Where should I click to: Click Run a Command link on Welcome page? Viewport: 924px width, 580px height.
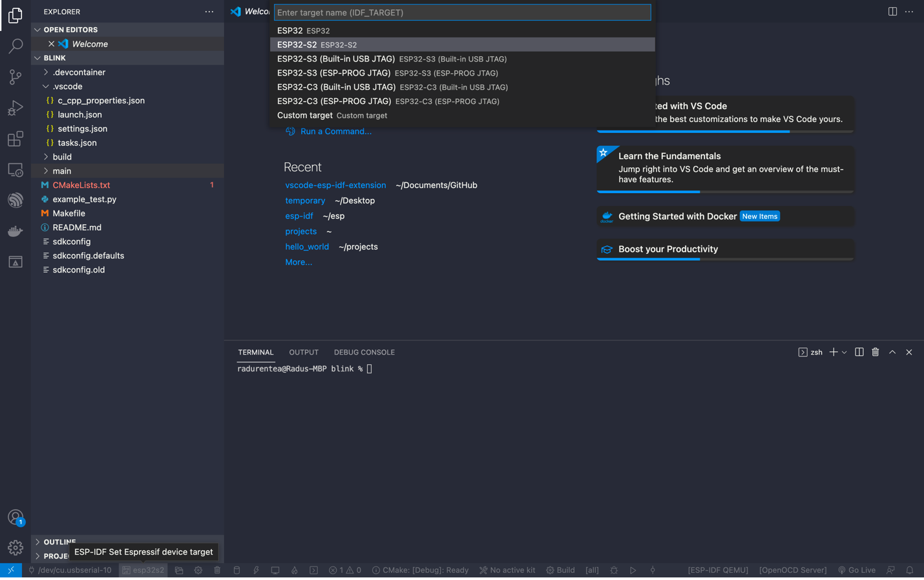(336, 131)
